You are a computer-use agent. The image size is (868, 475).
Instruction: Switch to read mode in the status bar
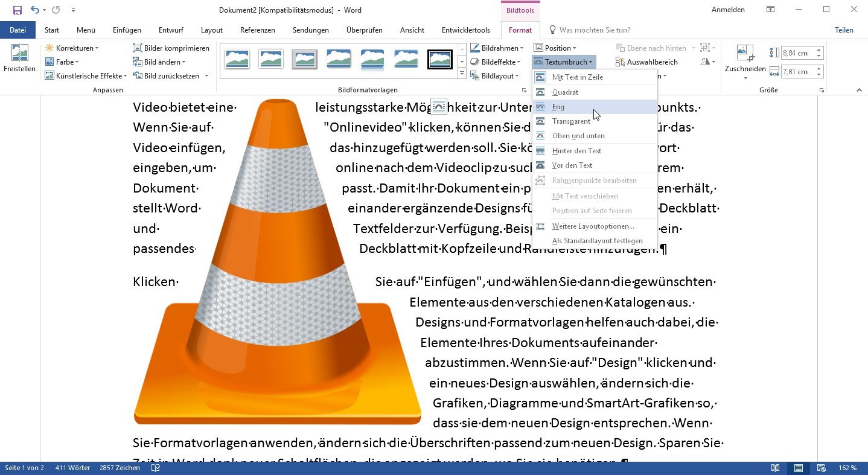click(776, 468)
